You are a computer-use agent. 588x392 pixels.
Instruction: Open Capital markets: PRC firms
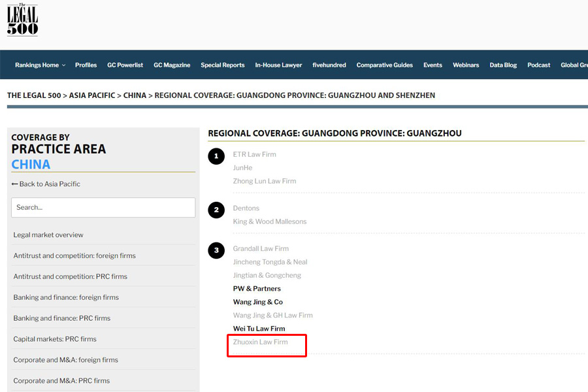click(x=55, y=339)
